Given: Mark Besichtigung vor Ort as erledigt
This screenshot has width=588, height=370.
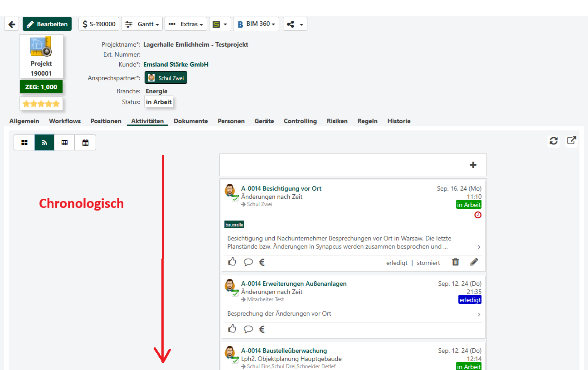Looking at the screenshot, I should tap(397, 263).
